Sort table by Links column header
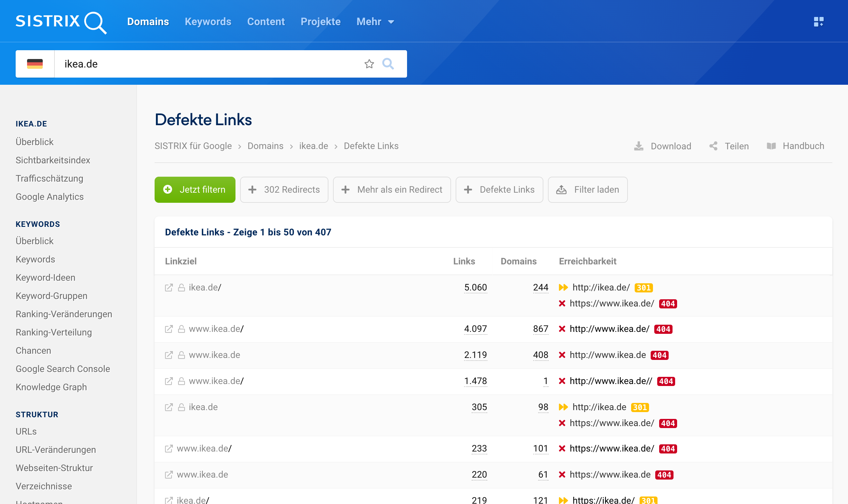Viewport: 848px width, 504px height. click(464, 261)
